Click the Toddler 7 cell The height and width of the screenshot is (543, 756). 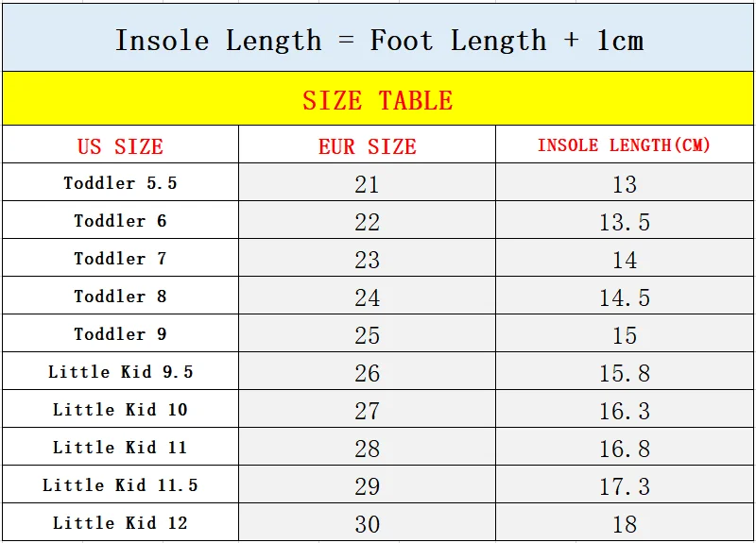tap(120, 259)
